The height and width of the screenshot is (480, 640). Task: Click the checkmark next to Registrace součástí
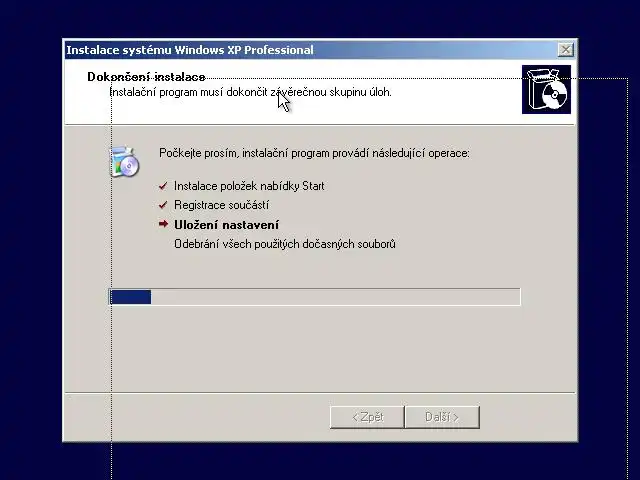point(163,205)
